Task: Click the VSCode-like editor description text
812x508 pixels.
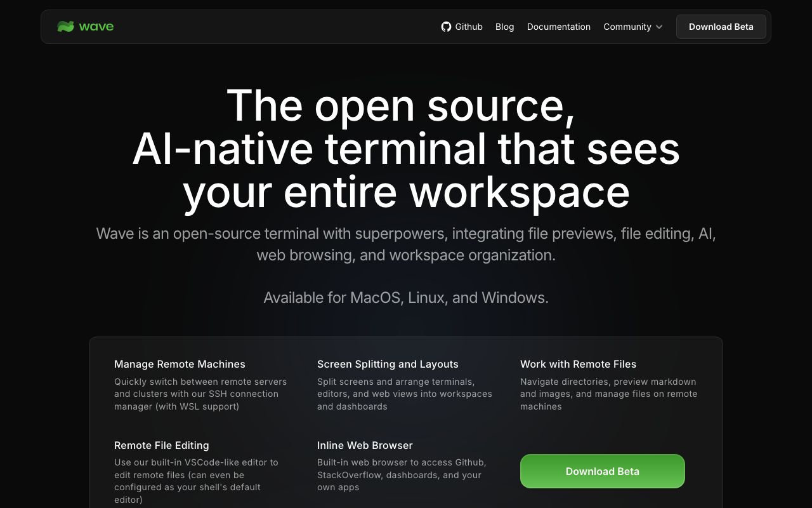Action: pos(196,481)
